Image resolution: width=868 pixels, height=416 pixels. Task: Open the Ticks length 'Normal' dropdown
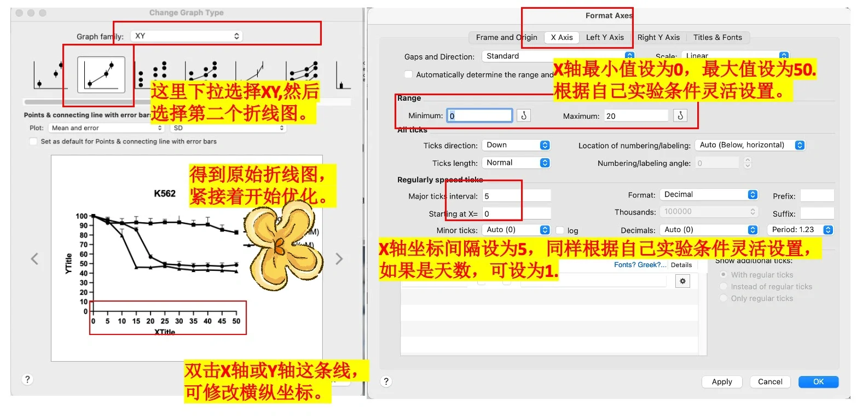(x=516, y=163)
